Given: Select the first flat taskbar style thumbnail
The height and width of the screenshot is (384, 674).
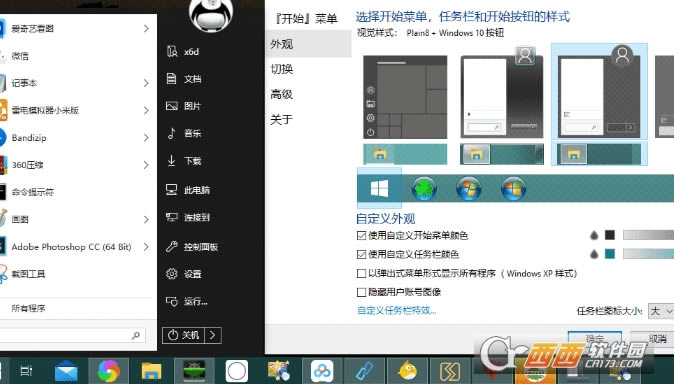Looking at the screenshot, I should (x=405, y=154).
